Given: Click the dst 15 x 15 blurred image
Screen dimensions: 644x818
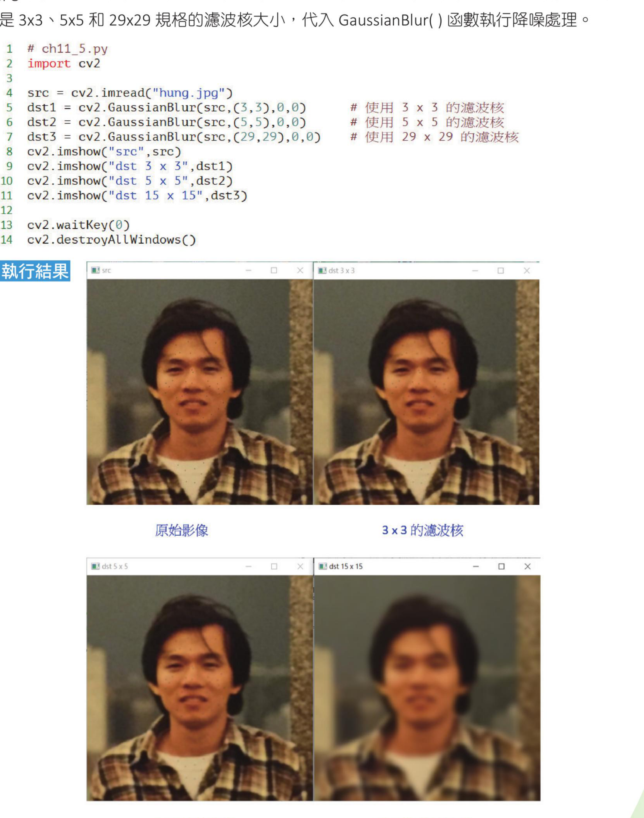Looking at the screenshot, I should click(427, 688).
